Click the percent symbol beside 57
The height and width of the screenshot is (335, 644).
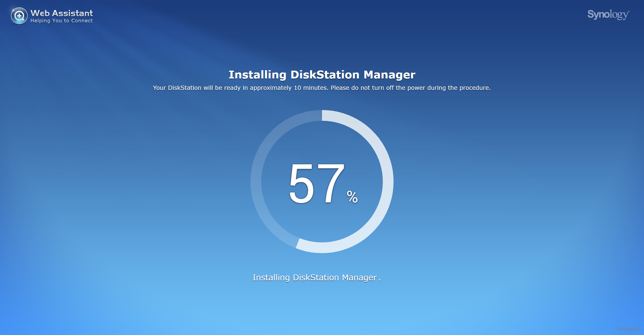click(352, 197)
